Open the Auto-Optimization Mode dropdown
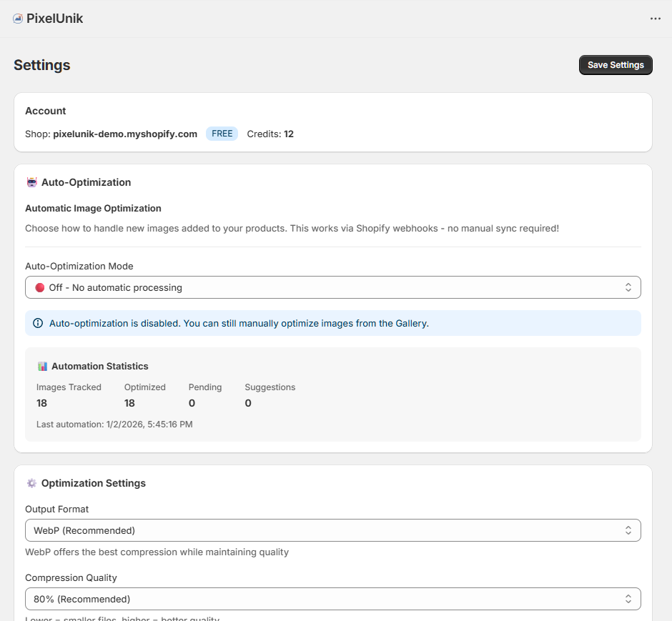Screen dimensions: 672x621 pos(333,287)
